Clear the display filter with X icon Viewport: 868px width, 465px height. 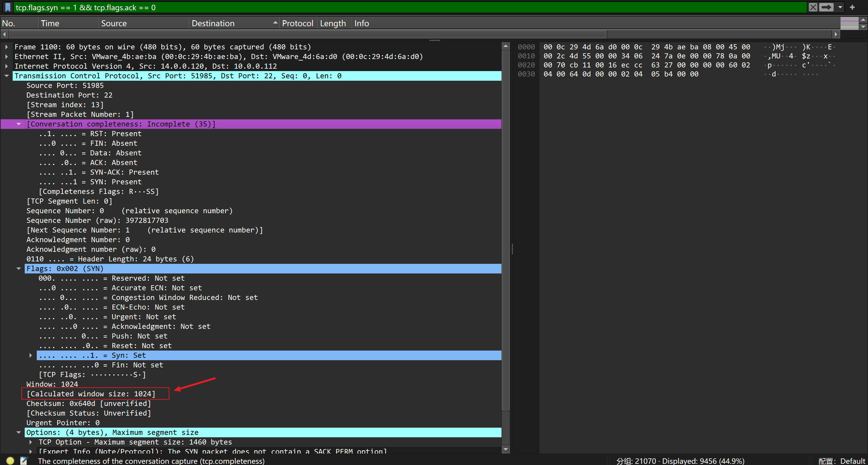[x=813, y=7]
